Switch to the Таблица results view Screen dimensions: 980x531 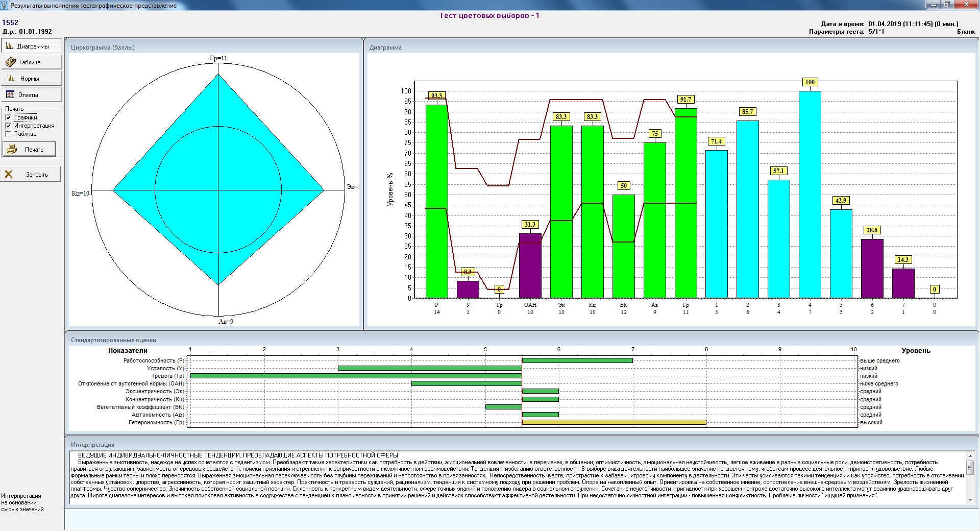pyautogui.click(x=32, y=62)
